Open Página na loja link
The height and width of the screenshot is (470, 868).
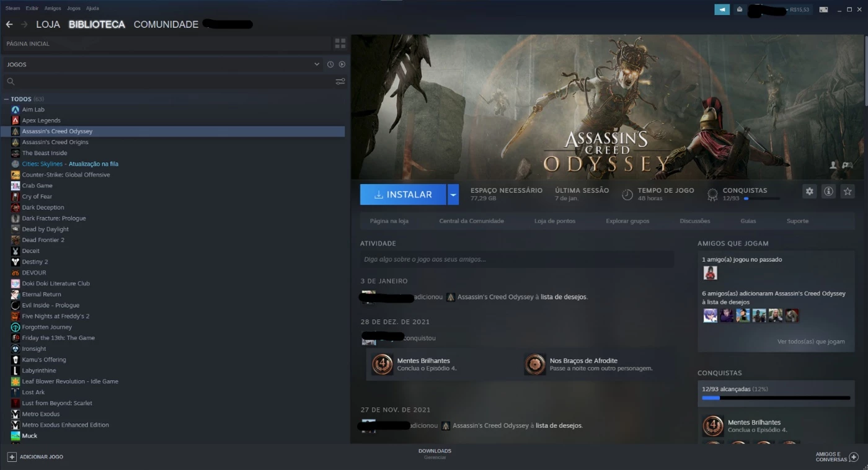[389, 221]
